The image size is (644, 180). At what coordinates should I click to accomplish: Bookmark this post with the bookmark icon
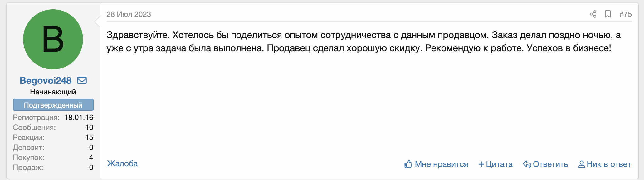pos(608,14)
